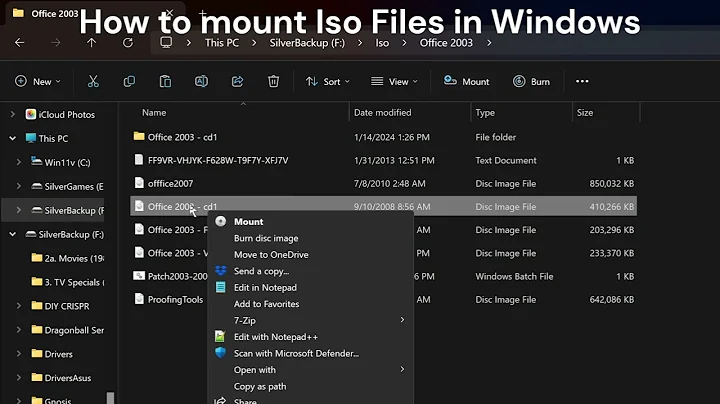
Task: Refresh the current folder view
Action: click(x=128, y=43)
